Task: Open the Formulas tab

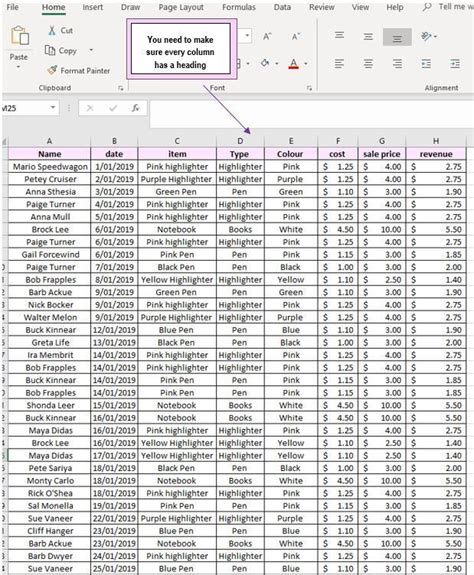Action: (239, 7)
